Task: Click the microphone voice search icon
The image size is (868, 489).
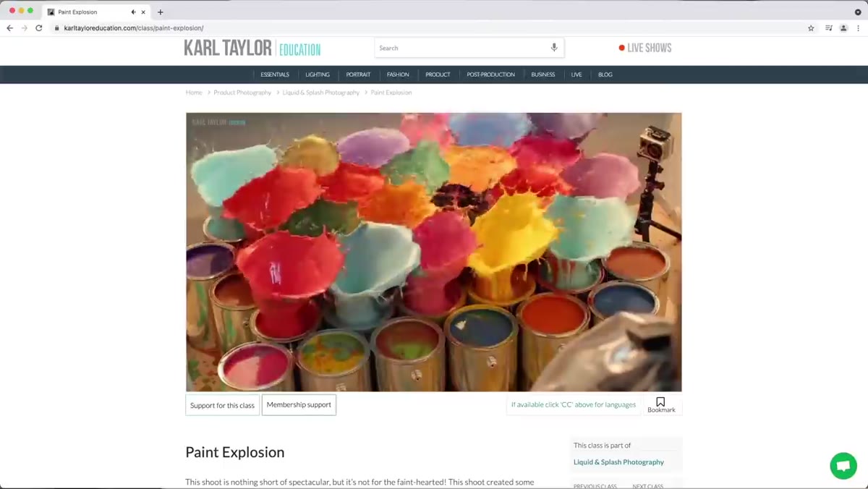Action: [x=554, y=48]
